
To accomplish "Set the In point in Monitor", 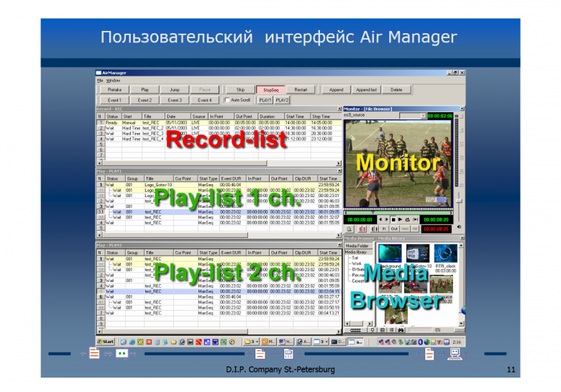I will pos(384,229).
